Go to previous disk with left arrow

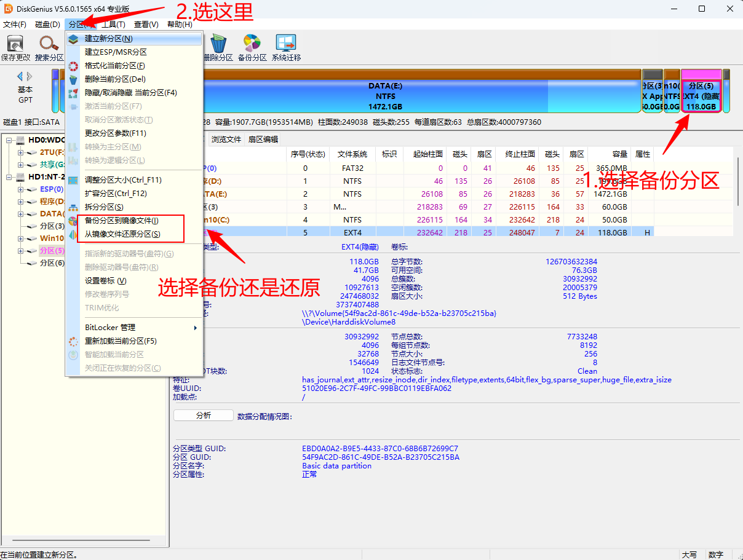tap(20, 77)
